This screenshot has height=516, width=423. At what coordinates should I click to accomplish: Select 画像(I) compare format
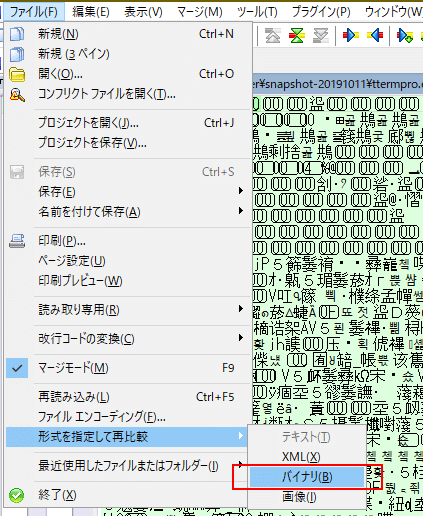(306, 497)
